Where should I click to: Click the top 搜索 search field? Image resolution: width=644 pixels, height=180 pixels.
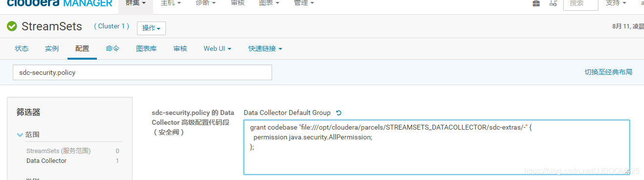580,4
